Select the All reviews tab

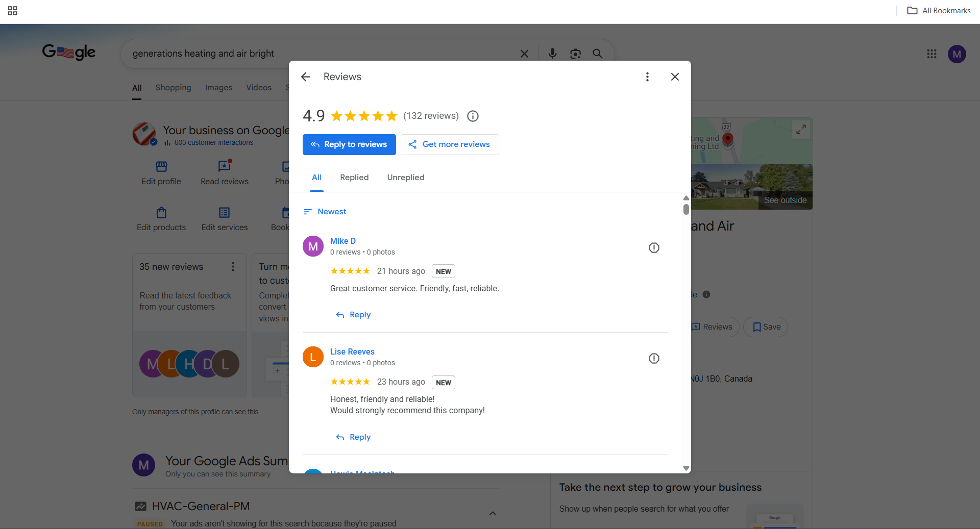[x=316, y=178]
